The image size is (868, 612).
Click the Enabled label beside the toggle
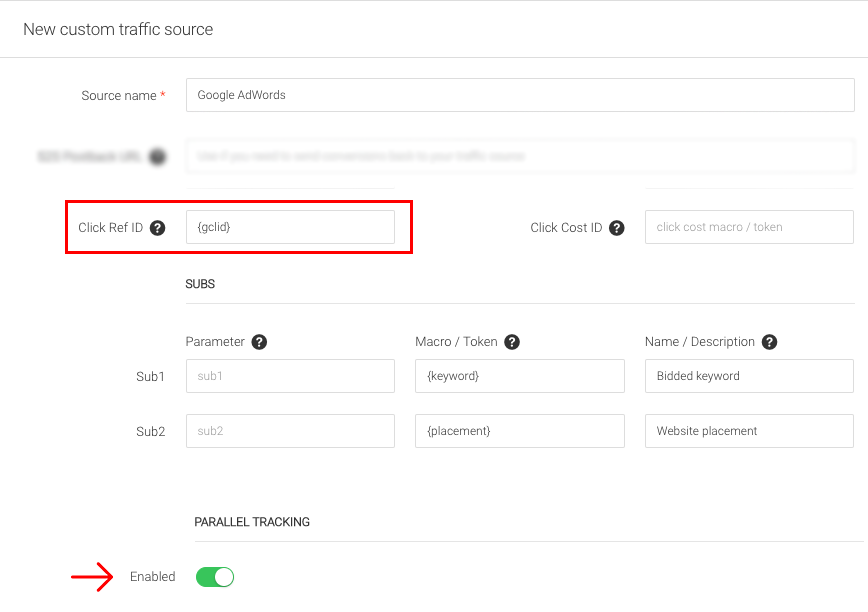pos(152,577)
